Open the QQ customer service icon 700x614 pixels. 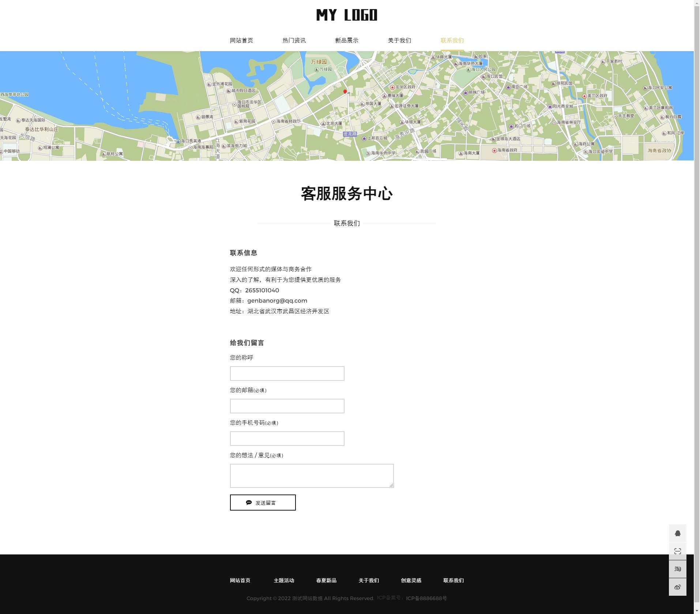(x=677, y=534)
